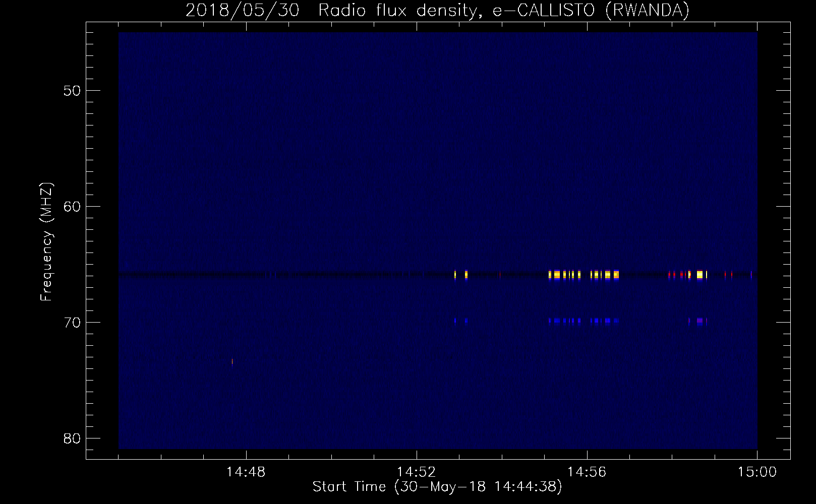The height and width of the screenshot is (504, 816).
Task: Click the 14:56 time tick label
Action: [587, 472]
